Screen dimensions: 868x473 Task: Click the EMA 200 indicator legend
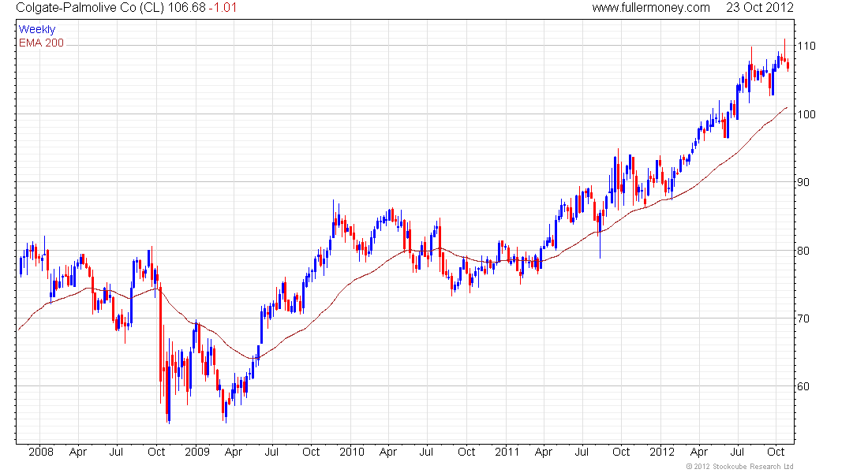point(41,43)
